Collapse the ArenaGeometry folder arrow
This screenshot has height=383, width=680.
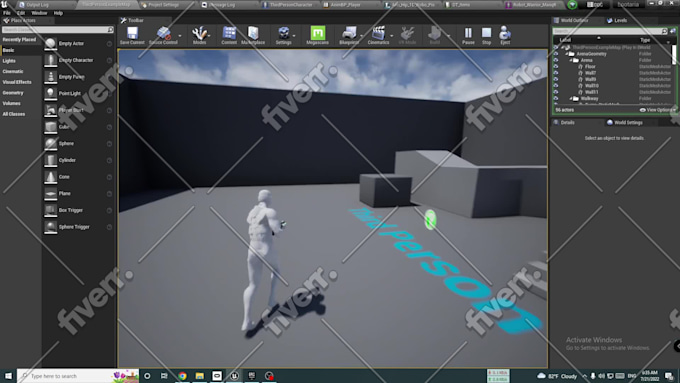tap(566, 54)
